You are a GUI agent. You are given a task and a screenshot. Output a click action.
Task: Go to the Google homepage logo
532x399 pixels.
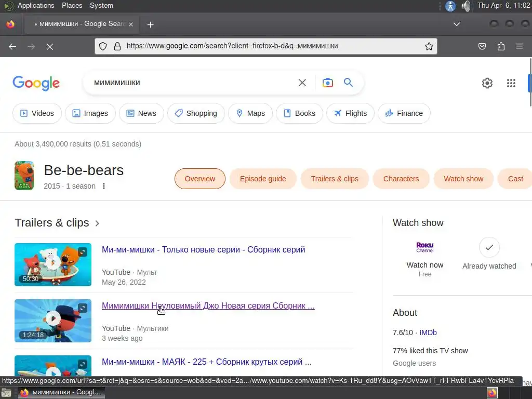[36, 83]
